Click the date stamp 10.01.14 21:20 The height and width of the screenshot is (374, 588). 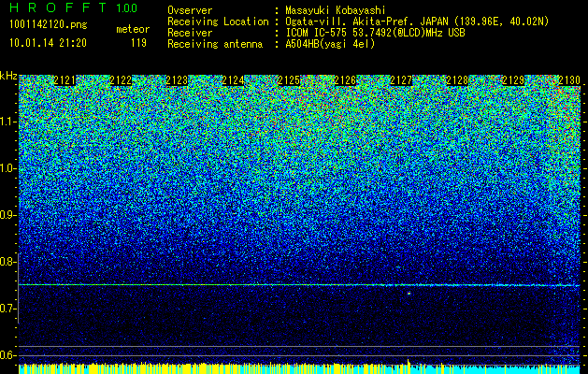(48, 43)
